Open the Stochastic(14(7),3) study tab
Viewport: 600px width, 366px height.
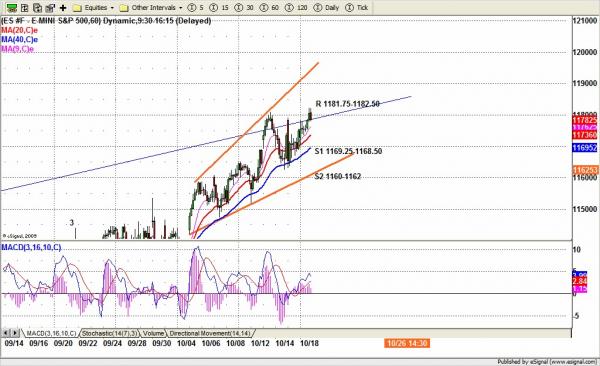pyautogui.click(x=109, y=333)
